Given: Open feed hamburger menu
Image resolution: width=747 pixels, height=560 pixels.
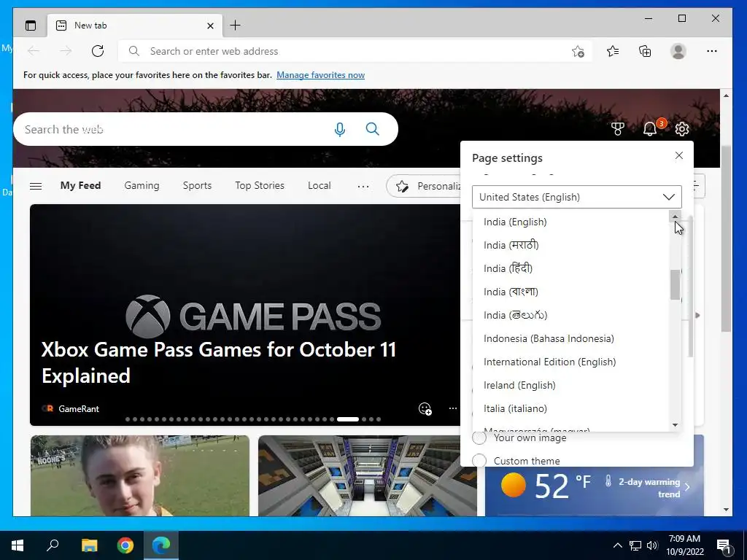Looking at the screenshot, I should click(x=36, y=186).
